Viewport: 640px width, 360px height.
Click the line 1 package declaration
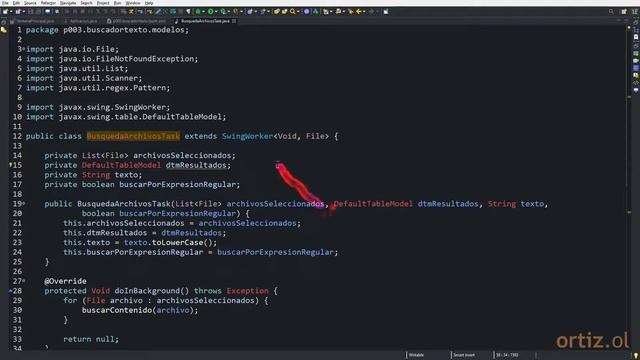[107, 30]
